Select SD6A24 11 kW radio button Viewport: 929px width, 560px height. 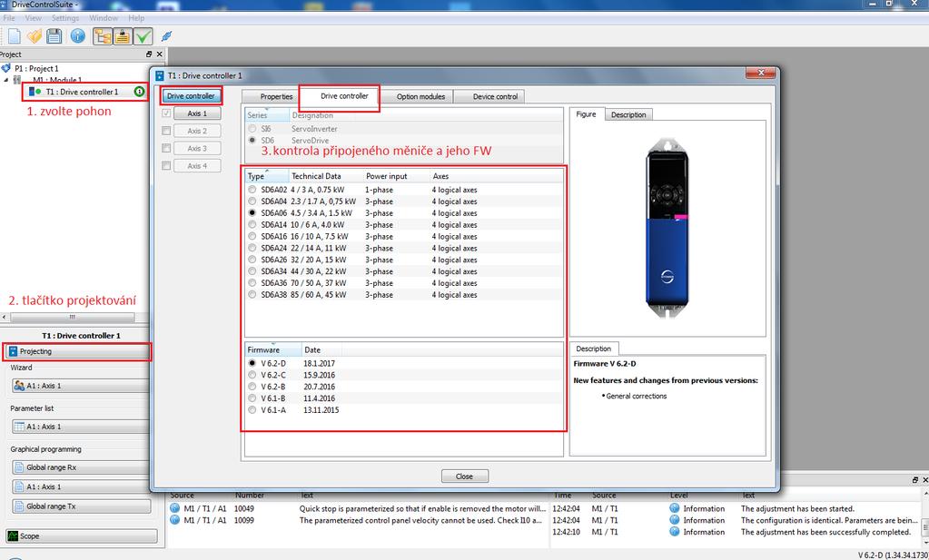(x=252, y=248)
